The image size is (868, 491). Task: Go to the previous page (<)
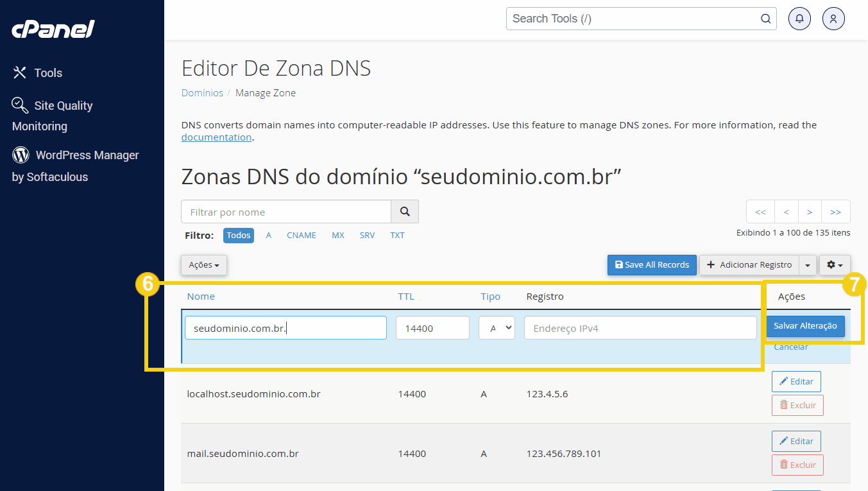pyautogui.click(x=787, y=212)
